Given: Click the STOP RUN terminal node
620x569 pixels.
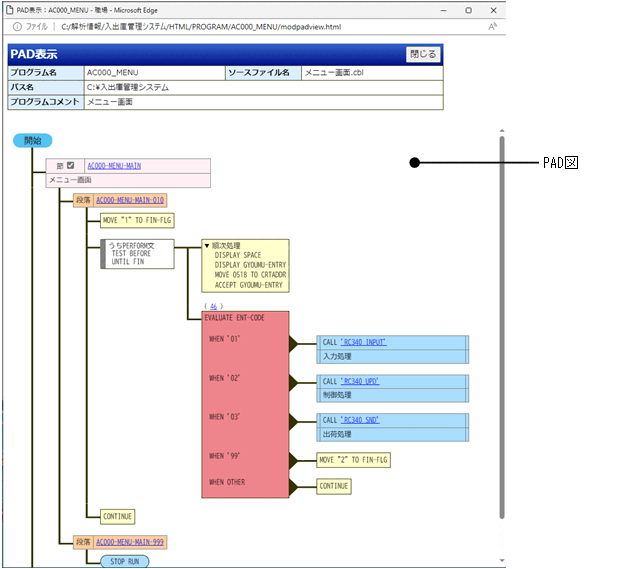Looking at the screenshot, I should tap(124, 562).
